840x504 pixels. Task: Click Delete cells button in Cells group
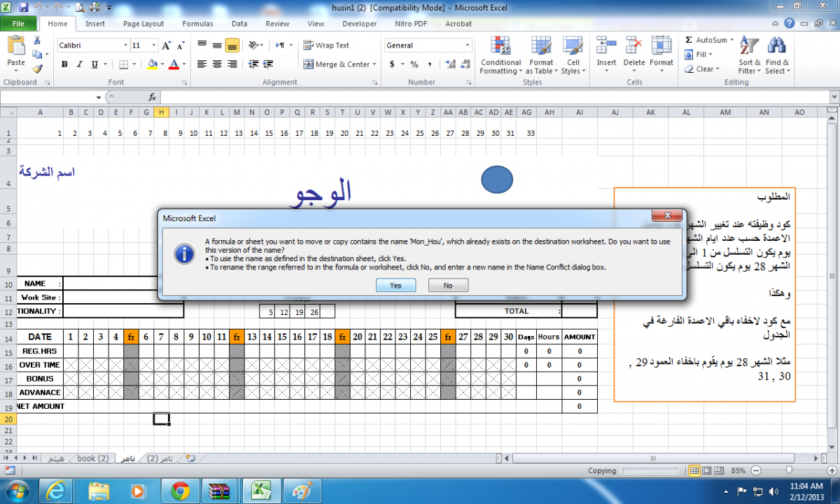pyautogui.click(x=633, y=56)
